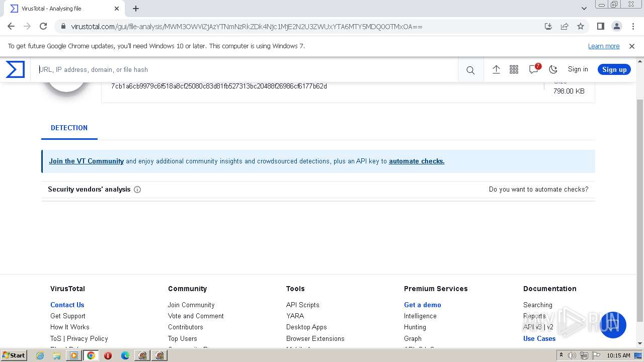This screenshot has height=362, width=644.
Task: Select the VirusTotal - Analysing file tab
Action: (64, 9)
